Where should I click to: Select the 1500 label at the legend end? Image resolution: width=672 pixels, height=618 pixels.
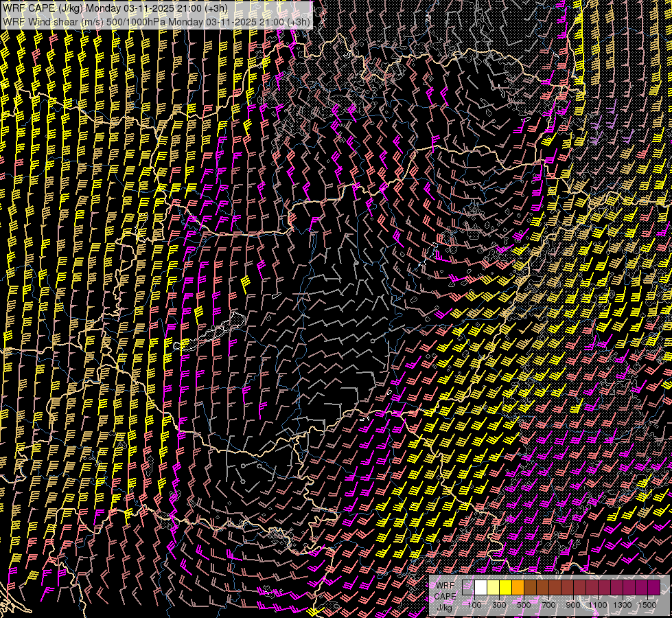click(647, 605)
